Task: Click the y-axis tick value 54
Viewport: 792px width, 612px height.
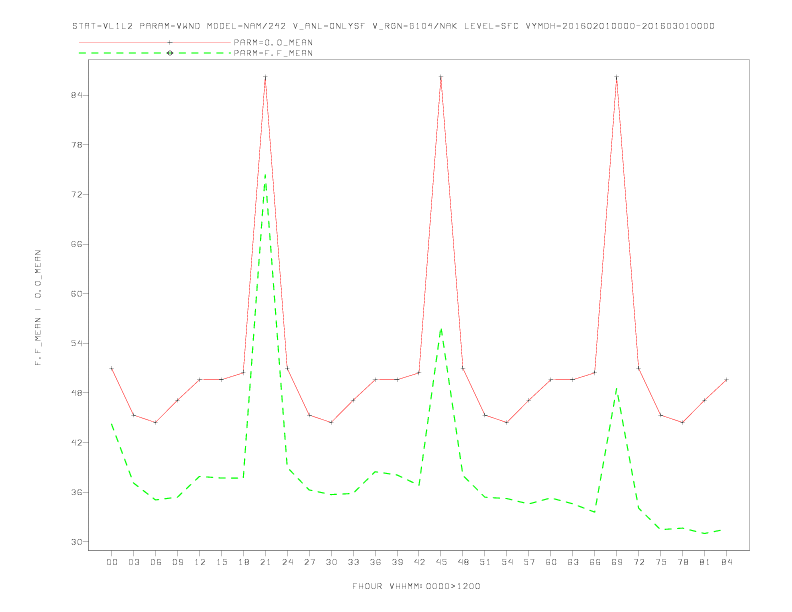Action: point(76,343)
